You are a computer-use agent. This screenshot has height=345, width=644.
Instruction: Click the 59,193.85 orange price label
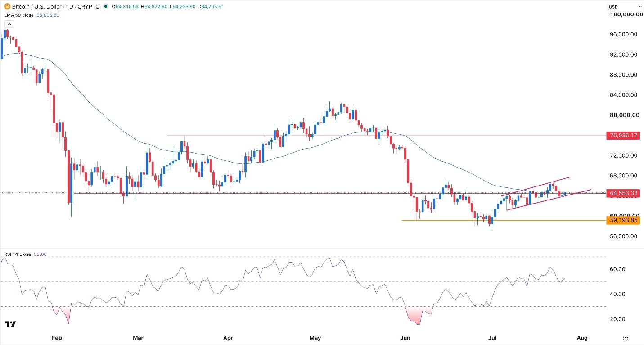(622, 221)
